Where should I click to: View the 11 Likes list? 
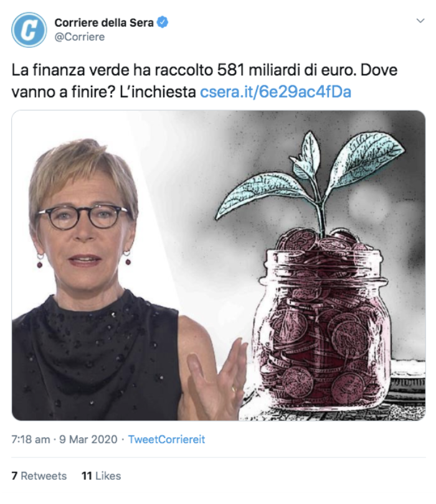[101, 476]
